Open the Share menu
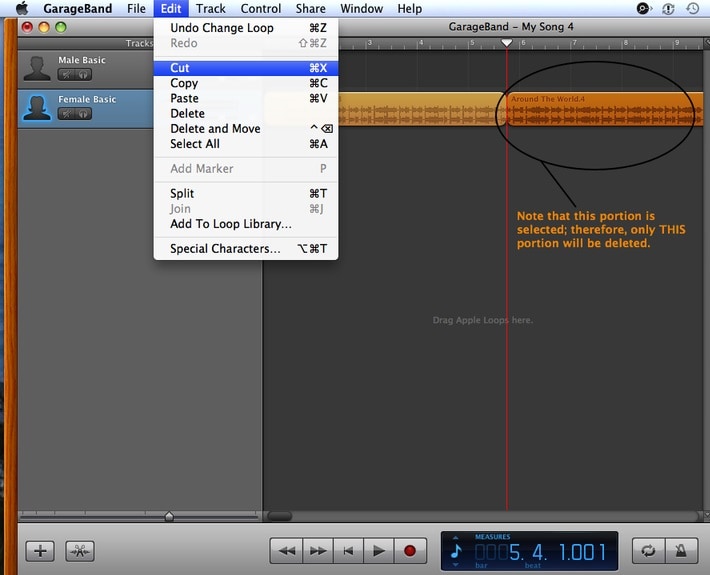 click(x=311, y=8)
